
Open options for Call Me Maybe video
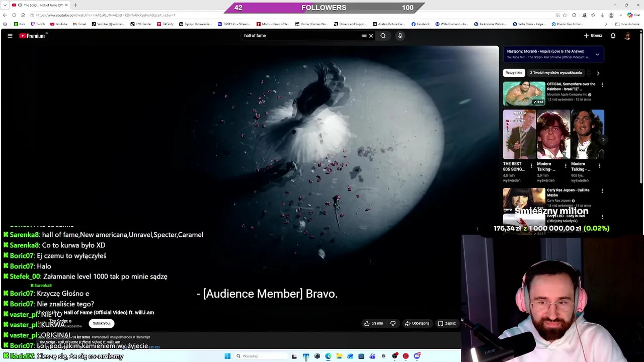(602, 191)
